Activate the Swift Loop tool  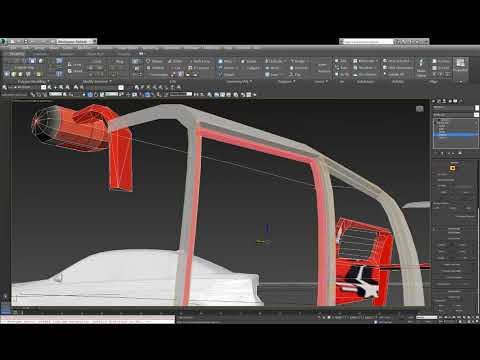point(200,61)
